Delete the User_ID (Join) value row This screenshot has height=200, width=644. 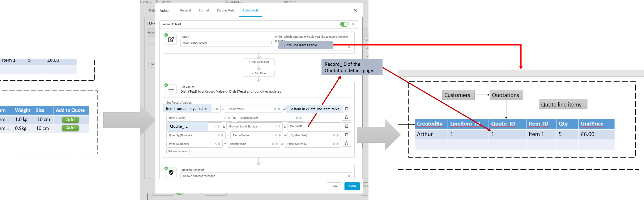[x=346, y=117]
